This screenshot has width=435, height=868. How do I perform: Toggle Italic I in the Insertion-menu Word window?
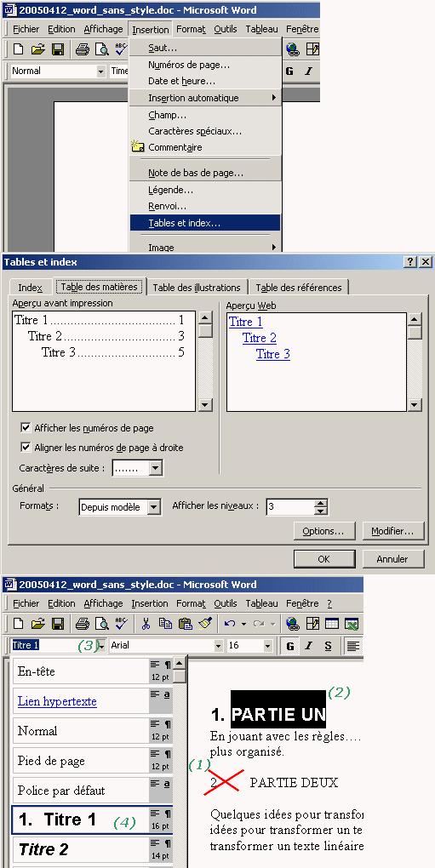pos(308,71)
